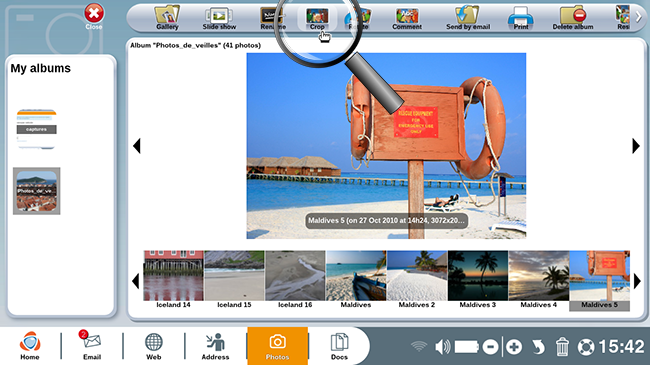Close the photo album viewer

click(94, 17)
